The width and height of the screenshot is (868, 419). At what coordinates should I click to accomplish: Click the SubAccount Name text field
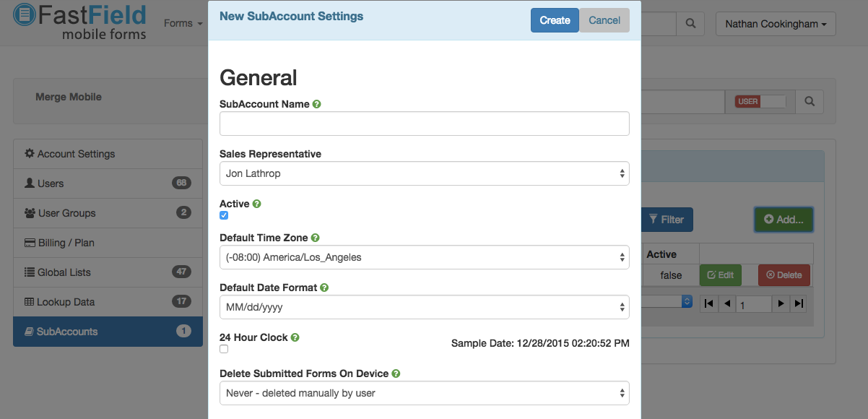pyautogui.click(x=424, y=124)
